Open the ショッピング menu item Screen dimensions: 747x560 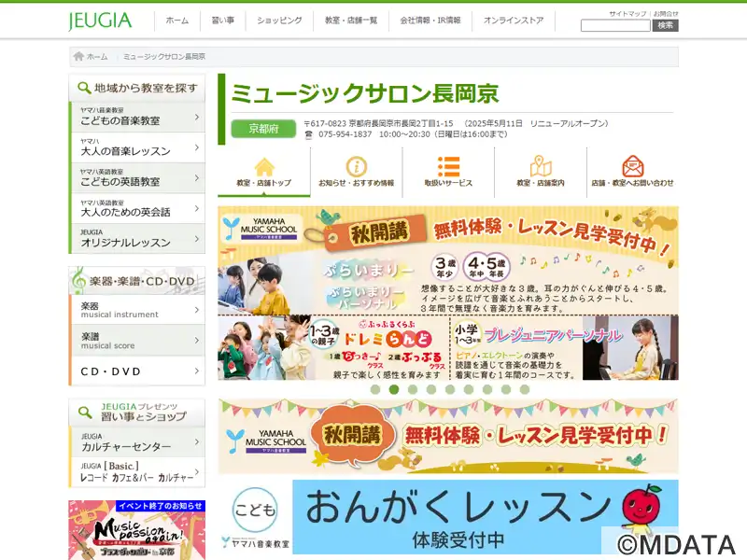(x=279, y=21)
